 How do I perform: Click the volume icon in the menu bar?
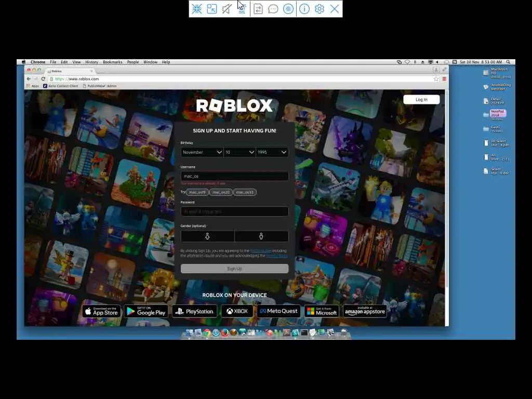click(437, 62)
